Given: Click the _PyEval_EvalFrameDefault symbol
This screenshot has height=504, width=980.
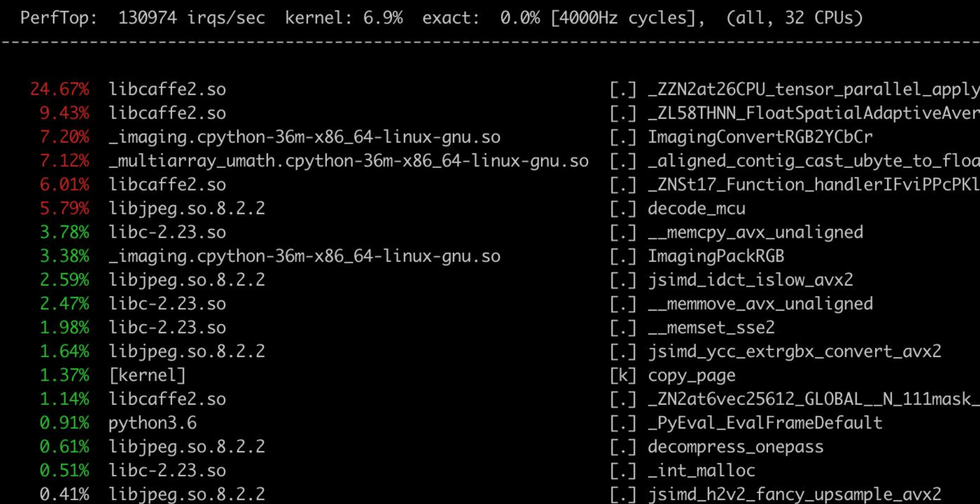Looking at the screenshot, I should point(765,423).
